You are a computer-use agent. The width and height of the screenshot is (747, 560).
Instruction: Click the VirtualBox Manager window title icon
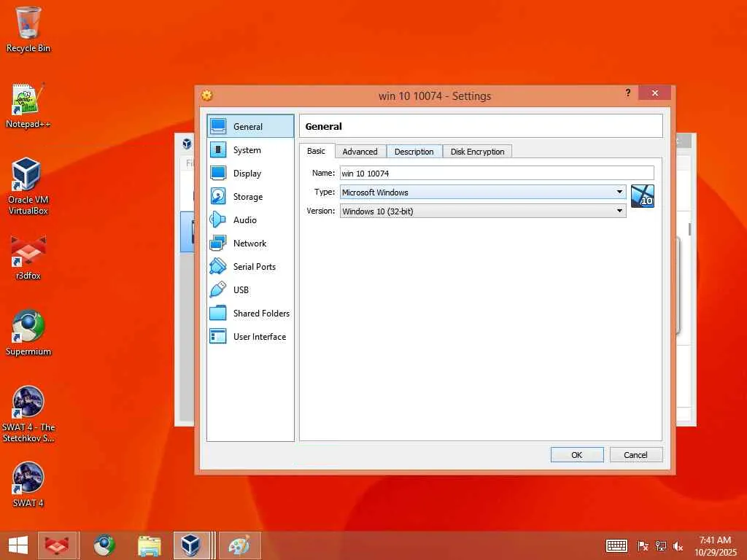187,143
